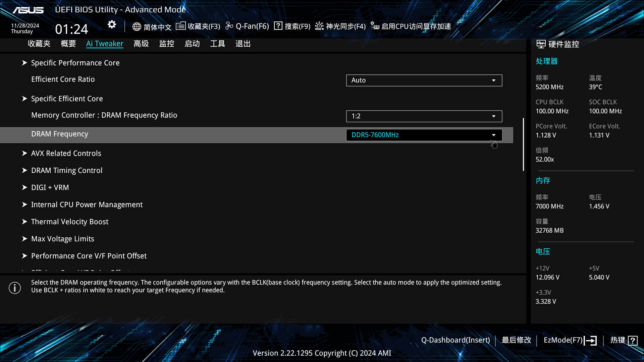Expand Specific Efficient Core submenu
Screen dimensions: 644x362
67,99
